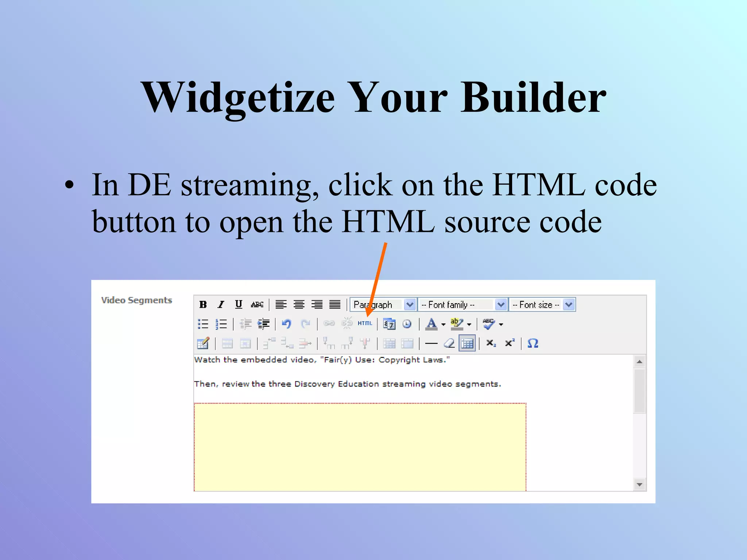Image resolution: width=747 pixels, height=560 pixels.
Task: Insert an ordered numbered list
Action: [x=221, y=324]
